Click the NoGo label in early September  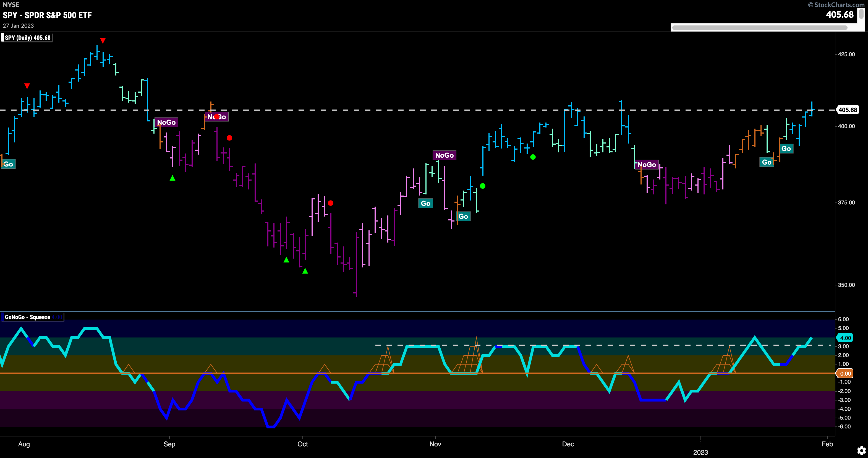pyautogui.click(x=217, y=117)
